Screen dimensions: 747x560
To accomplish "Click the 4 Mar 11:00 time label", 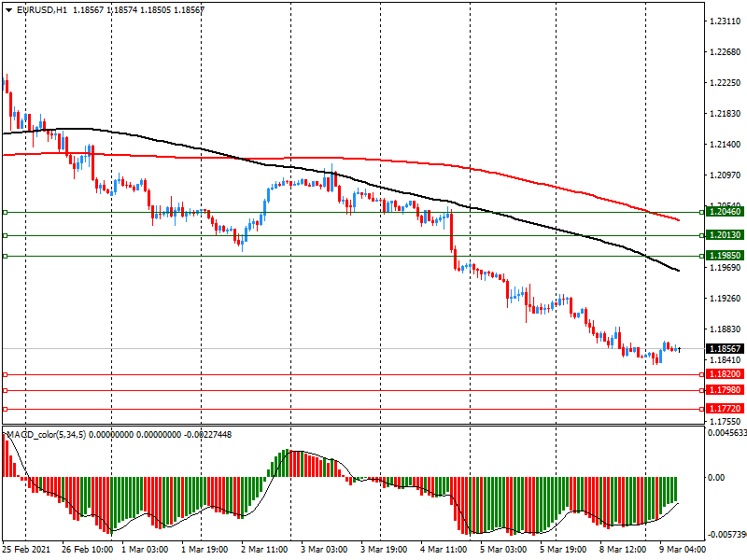I will point(444,549).
